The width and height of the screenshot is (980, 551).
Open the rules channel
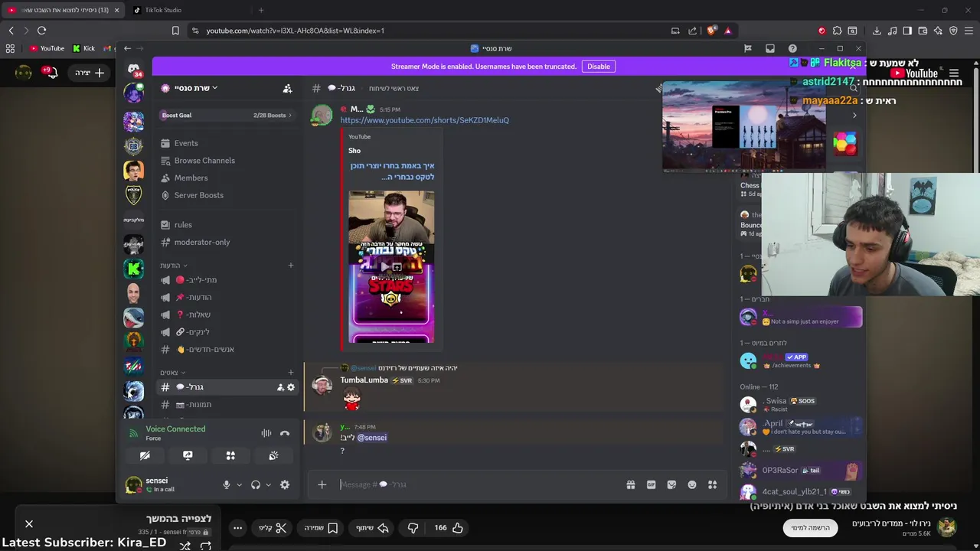(x=227, y=225)
